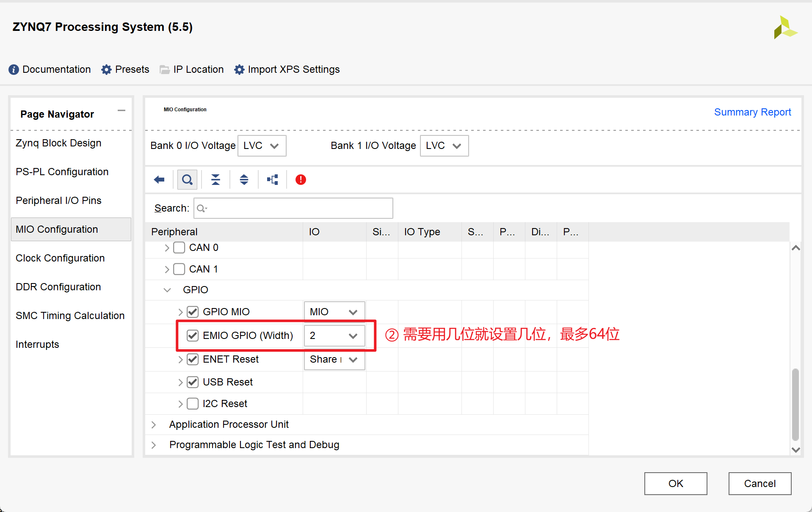Expand Application Processor Unit group

(154, 425)
